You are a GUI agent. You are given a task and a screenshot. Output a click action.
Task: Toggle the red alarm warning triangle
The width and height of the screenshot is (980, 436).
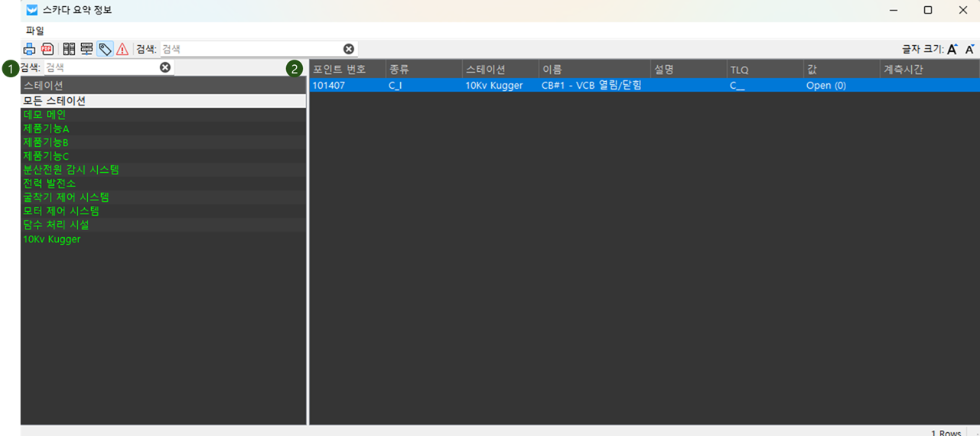(122, 49)
